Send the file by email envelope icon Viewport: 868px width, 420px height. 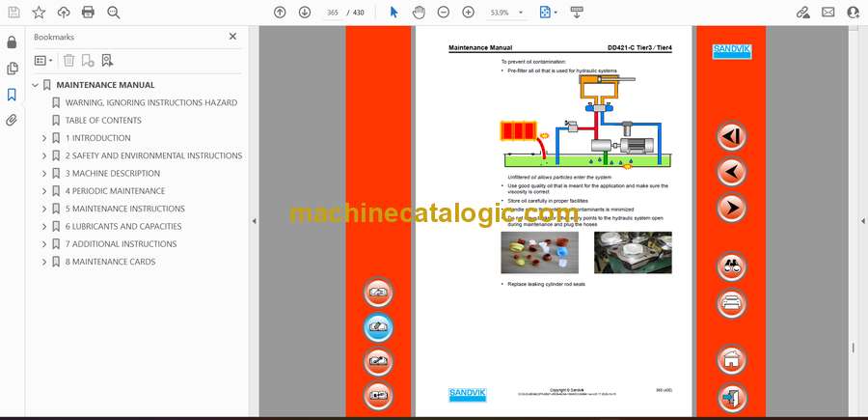click(828, 13)
